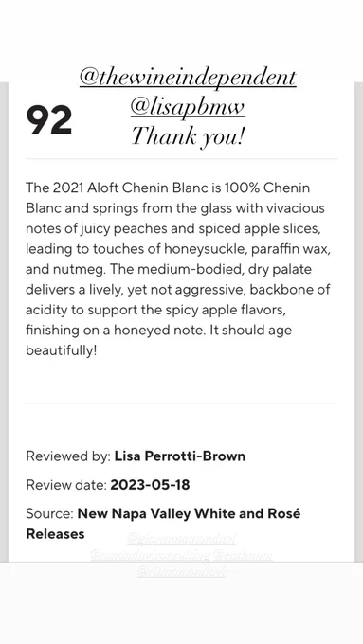
Task: Tap the faint @ritnamondavi mention at bottom
Action: pyautogui.click(x=181, y=572)
